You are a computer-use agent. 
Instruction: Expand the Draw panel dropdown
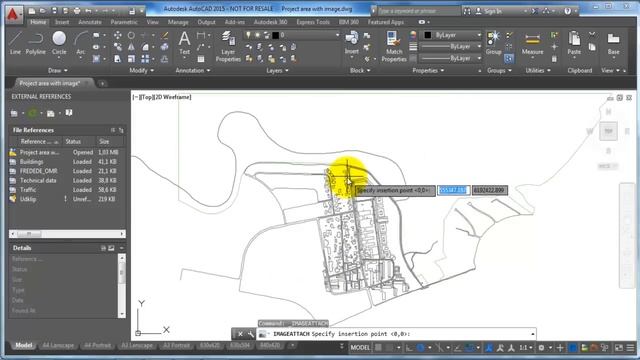pyautogui.click(x=58, y=71)
